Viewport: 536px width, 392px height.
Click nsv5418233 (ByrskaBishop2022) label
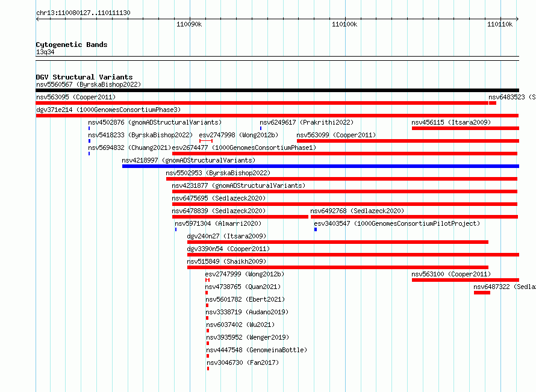pos(140,135)
